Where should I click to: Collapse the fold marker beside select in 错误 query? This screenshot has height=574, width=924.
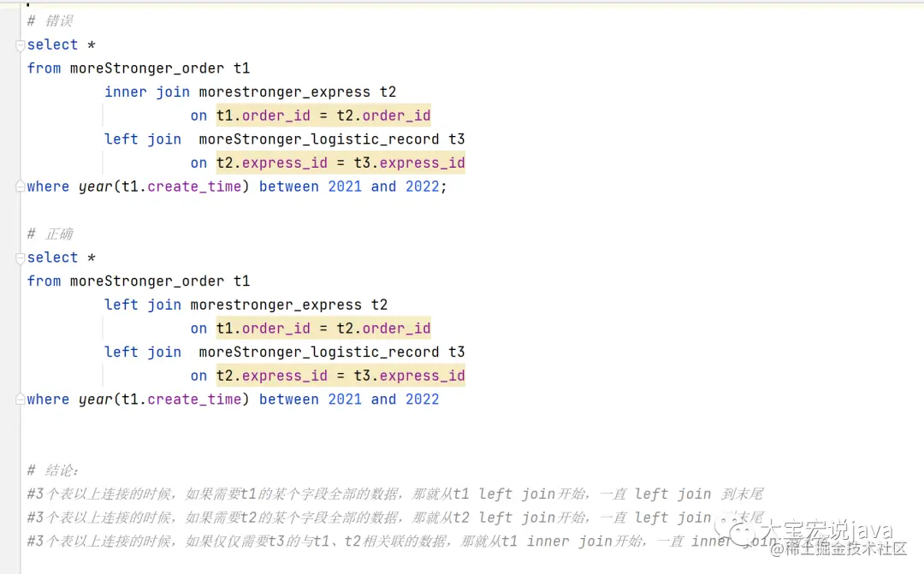point(20,44)
